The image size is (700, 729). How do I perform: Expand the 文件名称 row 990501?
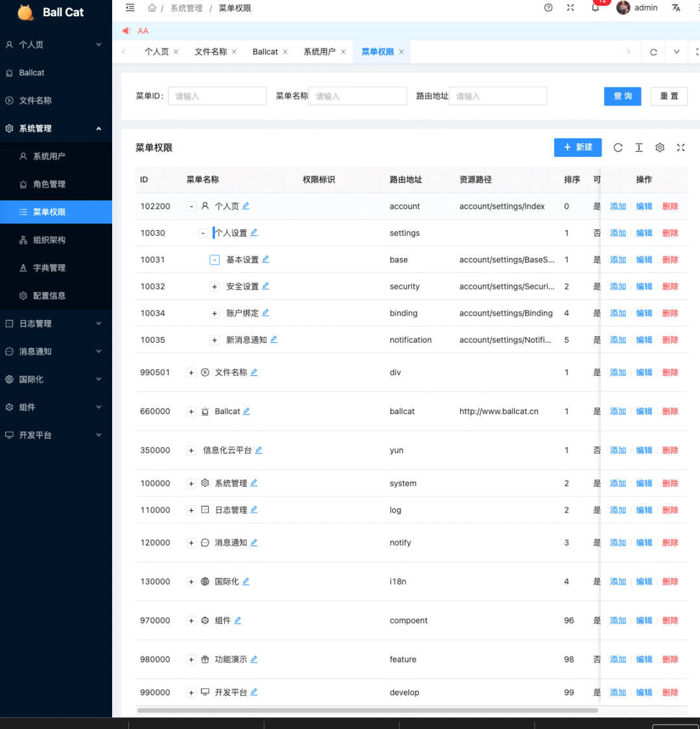[x=191, y=373]
